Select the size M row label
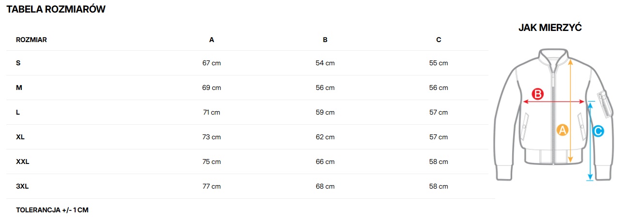The image size is (644, 222). pos(19,88)
